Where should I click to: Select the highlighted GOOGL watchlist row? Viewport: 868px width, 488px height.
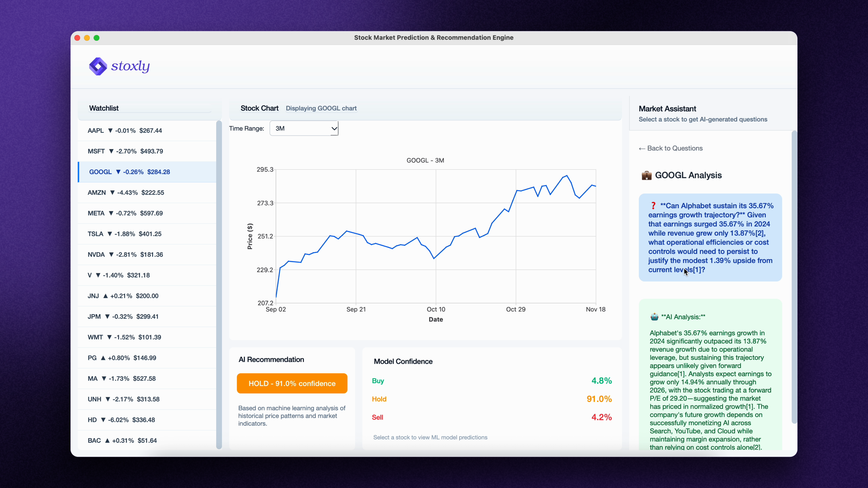click(x=147, y=172)
